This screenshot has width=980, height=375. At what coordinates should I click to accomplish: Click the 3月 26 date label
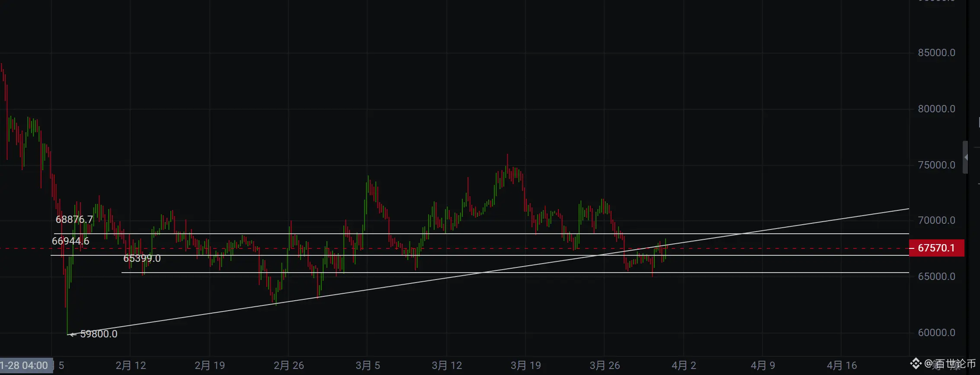pyautogui.click(x=605, y=365)
